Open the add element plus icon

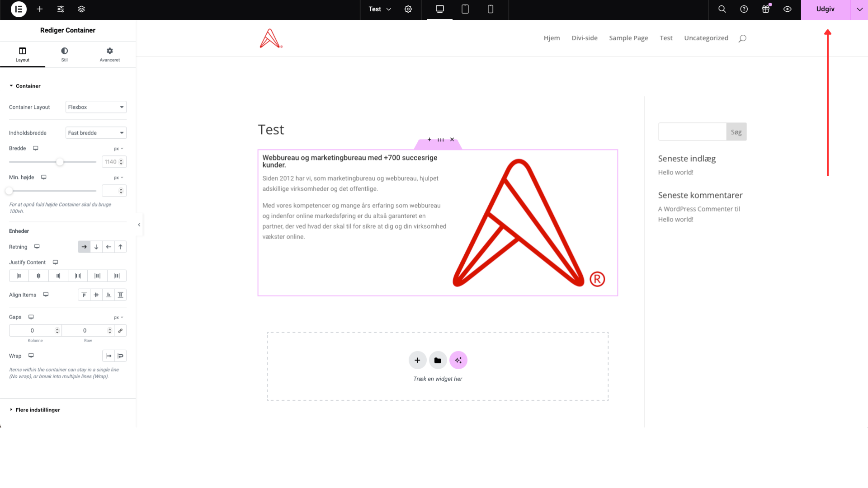pyautogui.click(x=40, y=9)
